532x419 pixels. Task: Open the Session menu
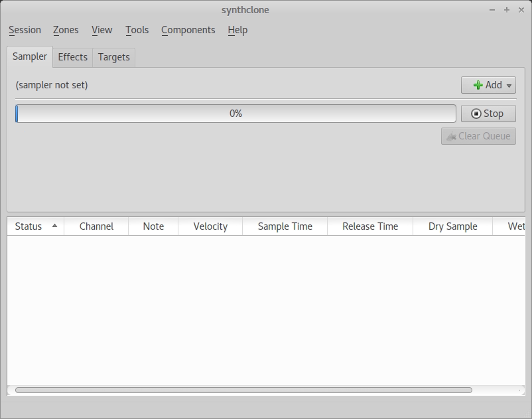pyautogui.click(x=25, y=30)
